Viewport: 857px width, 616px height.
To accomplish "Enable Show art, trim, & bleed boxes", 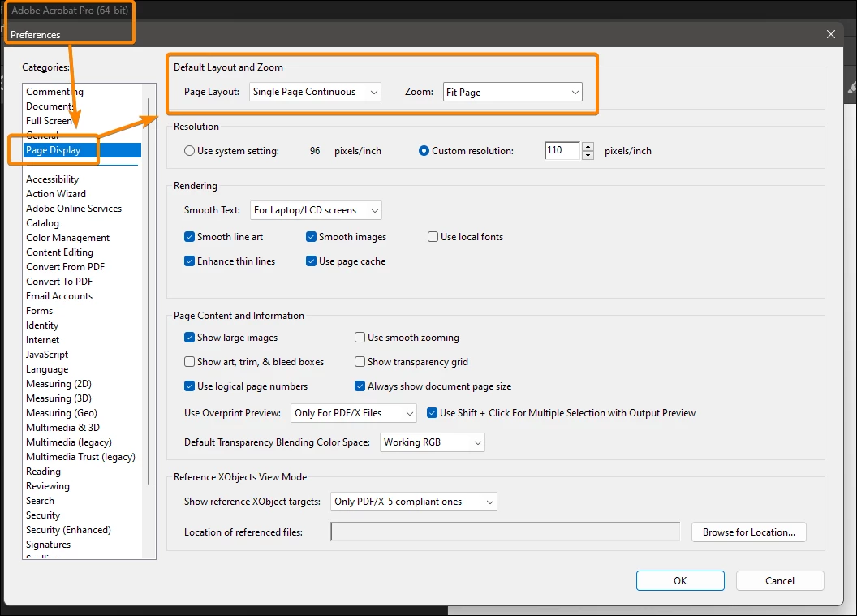I will [189, 362].
